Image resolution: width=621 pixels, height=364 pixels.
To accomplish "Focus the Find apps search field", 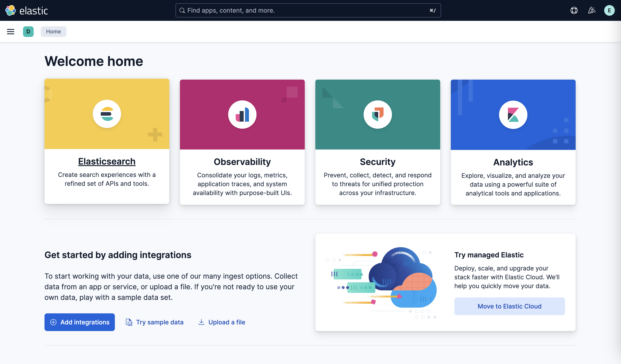I will click(x=308, y=10).
